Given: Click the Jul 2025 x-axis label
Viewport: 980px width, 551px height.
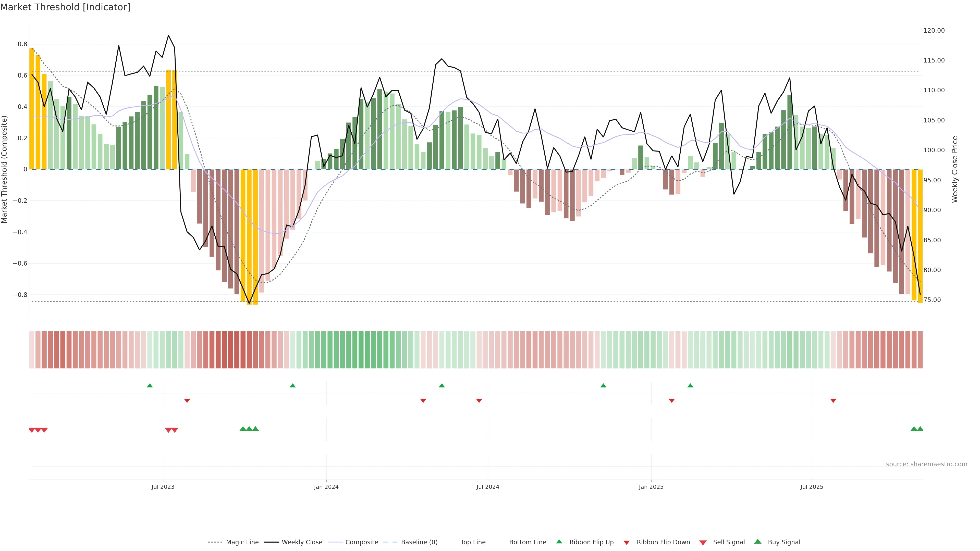Looking at the screenshot, I should [812, 487].
